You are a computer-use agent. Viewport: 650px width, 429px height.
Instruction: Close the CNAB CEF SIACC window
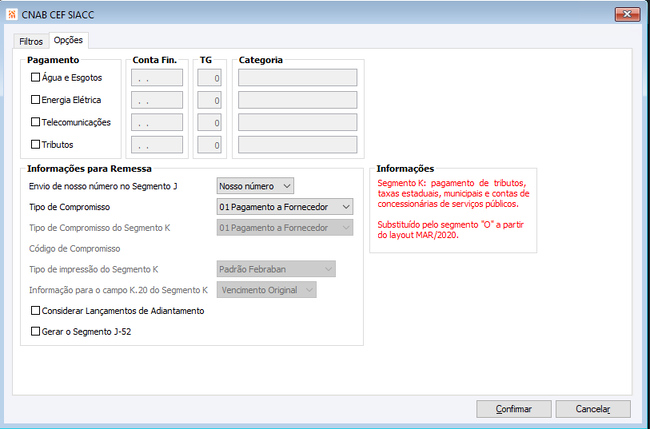click(x=627, y=15)
